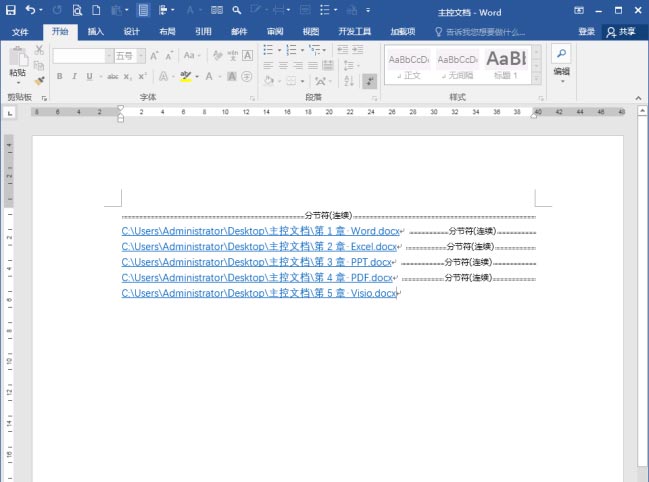Open the 文件 file menu

pyautogui.click(x=20, y=32)
